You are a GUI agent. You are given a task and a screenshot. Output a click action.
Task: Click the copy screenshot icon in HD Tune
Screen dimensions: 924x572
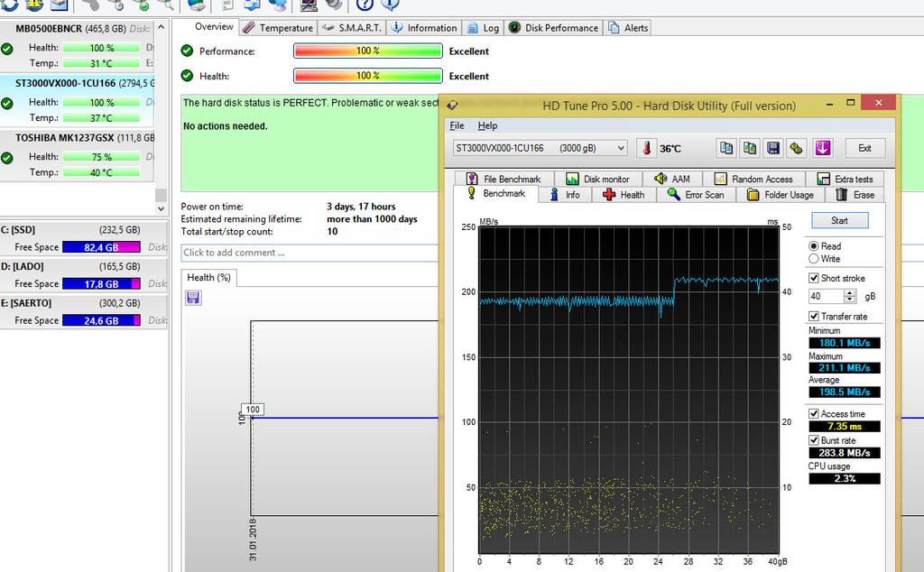750,148
